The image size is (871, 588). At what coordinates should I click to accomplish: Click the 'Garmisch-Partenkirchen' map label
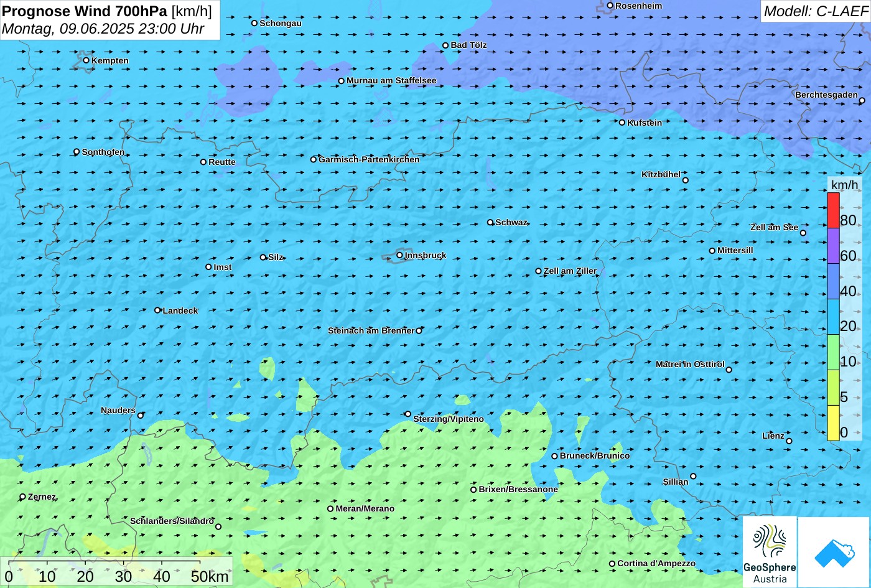point(369,159)
